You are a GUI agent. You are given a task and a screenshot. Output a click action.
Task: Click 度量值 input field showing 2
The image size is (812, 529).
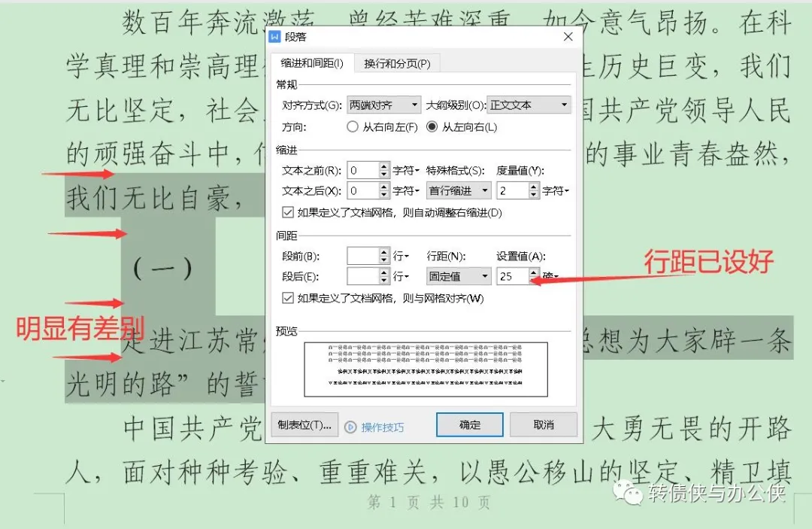click(513, 190)
